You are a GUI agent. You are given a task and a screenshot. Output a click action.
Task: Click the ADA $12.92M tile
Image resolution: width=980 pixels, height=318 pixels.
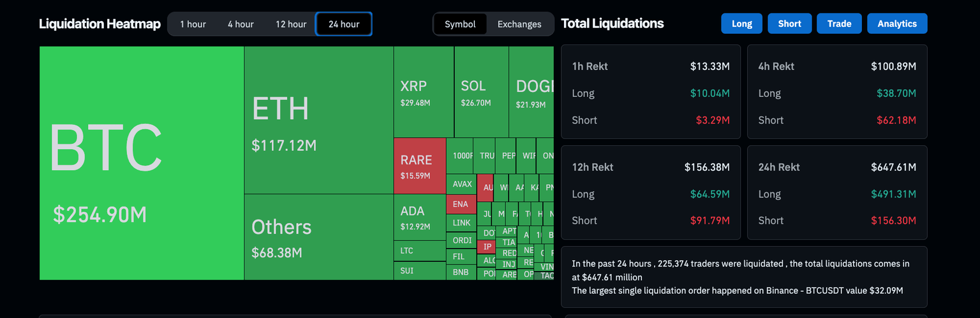tap(420, 217)
